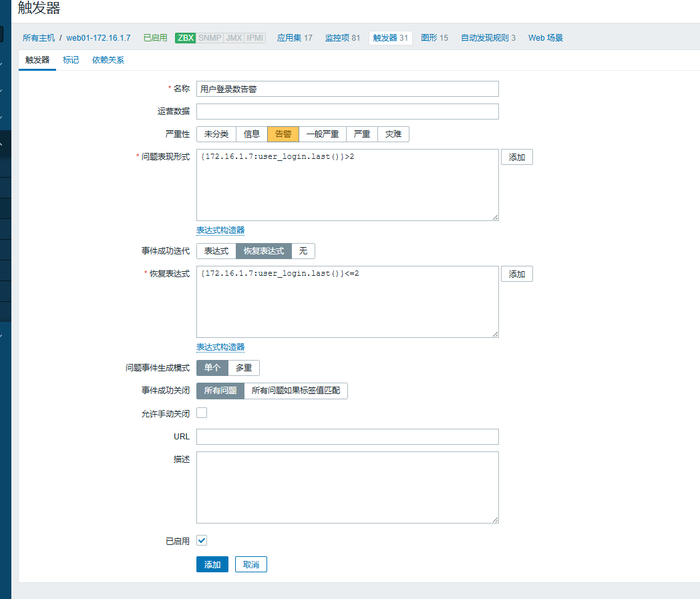Set severity to 信息
The width and height of the screenshot is (700, 599).
(x=251, y=134)
